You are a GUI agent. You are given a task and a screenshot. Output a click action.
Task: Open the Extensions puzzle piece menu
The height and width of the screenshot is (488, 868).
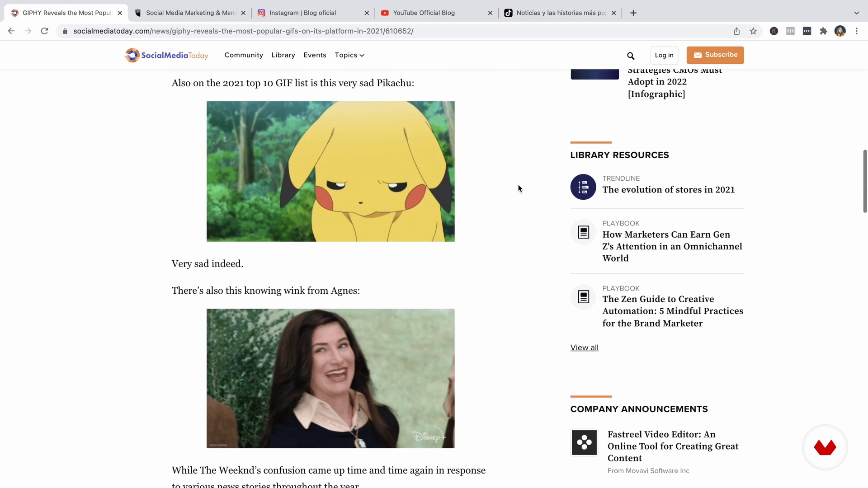coord(824,31)
